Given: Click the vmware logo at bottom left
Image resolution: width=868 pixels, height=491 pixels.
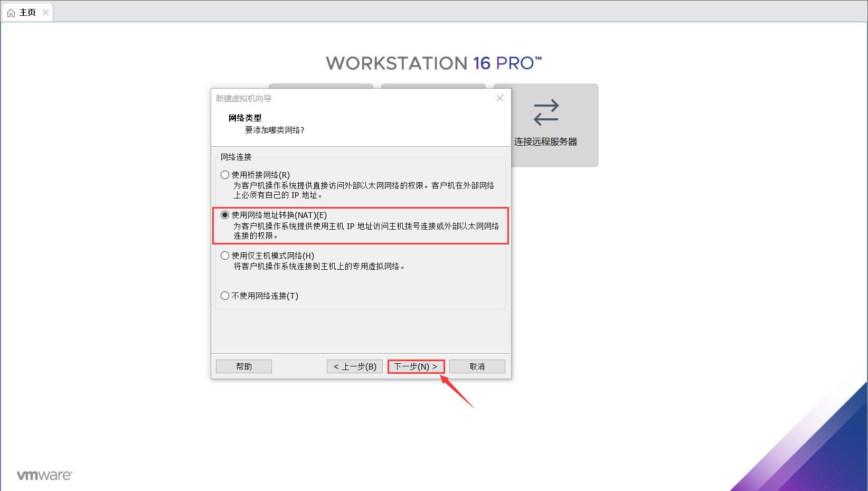Looking at the screenshot, I should (44, 475).
